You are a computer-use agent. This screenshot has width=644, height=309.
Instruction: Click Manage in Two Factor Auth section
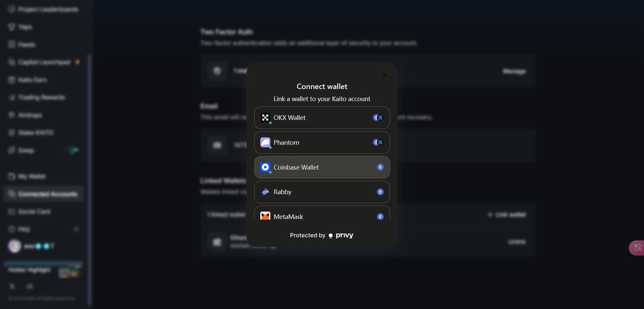point(514,71)
